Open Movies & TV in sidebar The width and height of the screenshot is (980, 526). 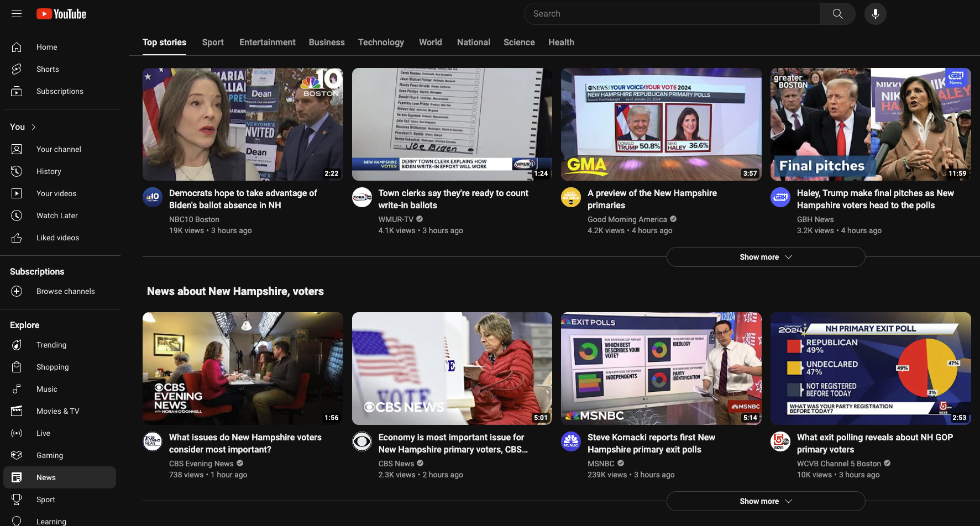(x=60, y=411)
